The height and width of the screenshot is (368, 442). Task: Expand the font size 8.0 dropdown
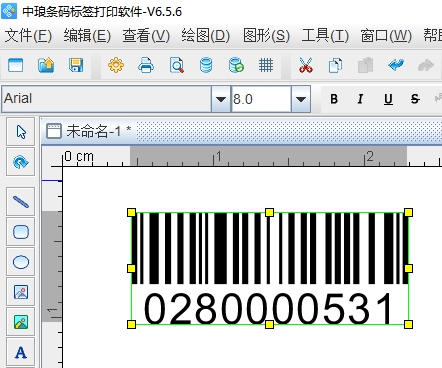click(301, 99)
